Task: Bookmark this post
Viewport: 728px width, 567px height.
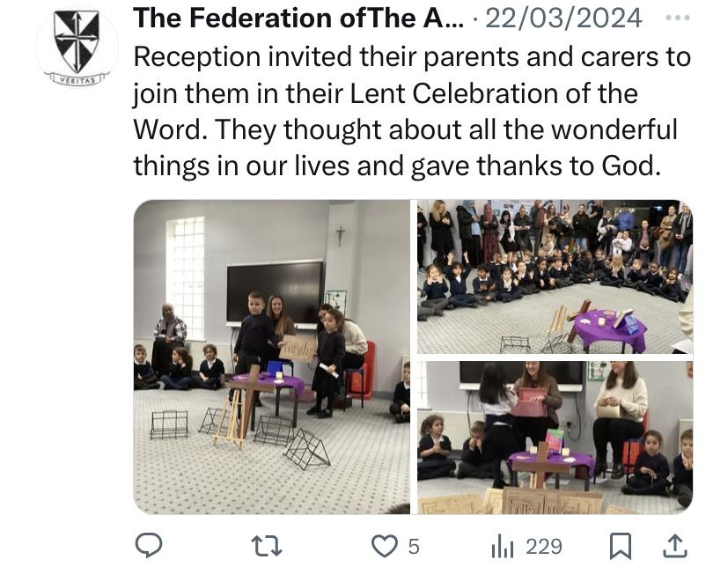Action: (x=621, y=546)
